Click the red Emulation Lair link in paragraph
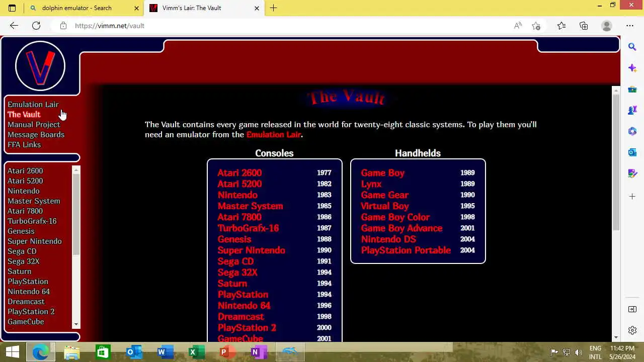Image resolution: width=644 pixels, height=362 pixels. click(x=274, y=134)
